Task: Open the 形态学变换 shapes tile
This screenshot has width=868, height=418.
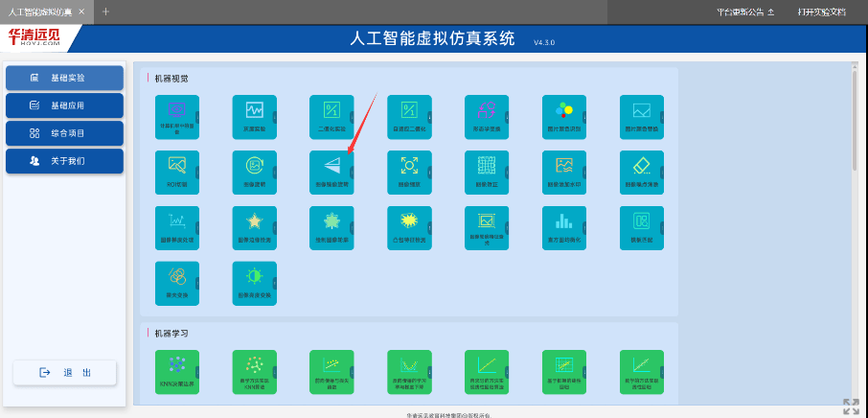Action: [487, 117]
